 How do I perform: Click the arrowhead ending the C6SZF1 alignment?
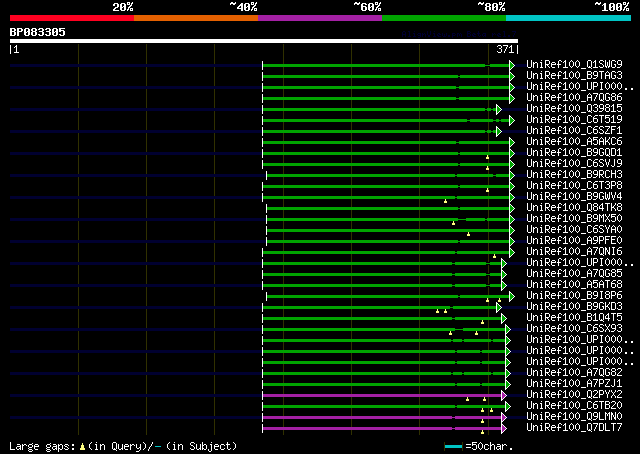coord(499,131)
